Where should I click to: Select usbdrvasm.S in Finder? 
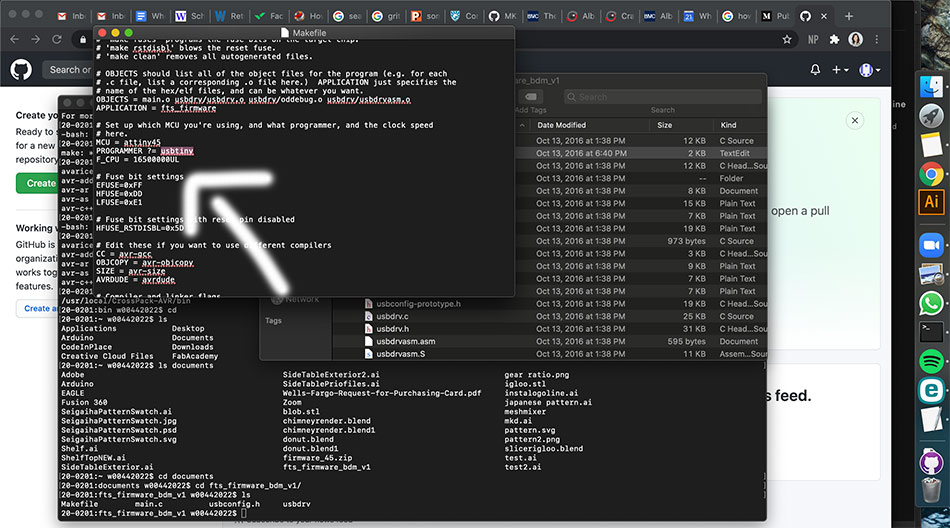pos(400,354)
